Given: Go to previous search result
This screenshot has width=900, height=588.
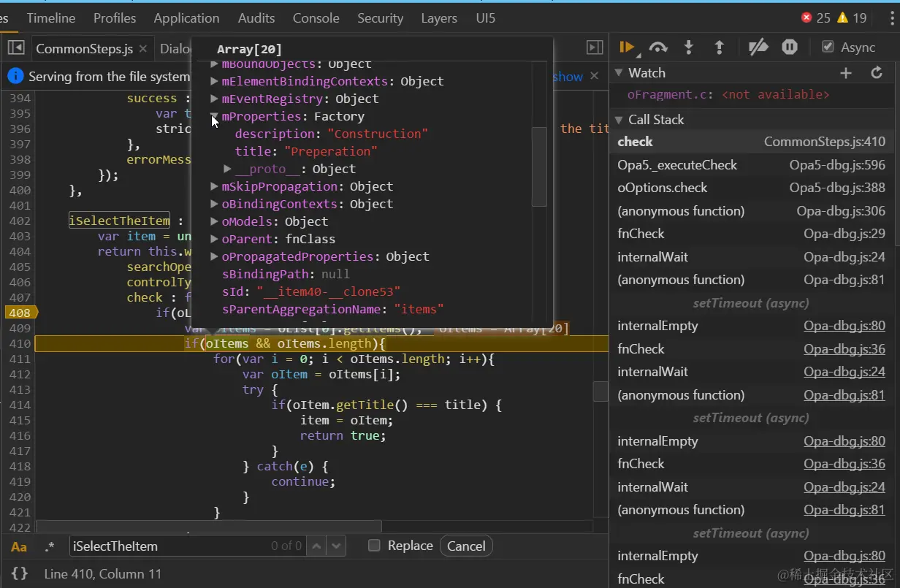Looking at the screenshot, I should [x=316, y=546].
